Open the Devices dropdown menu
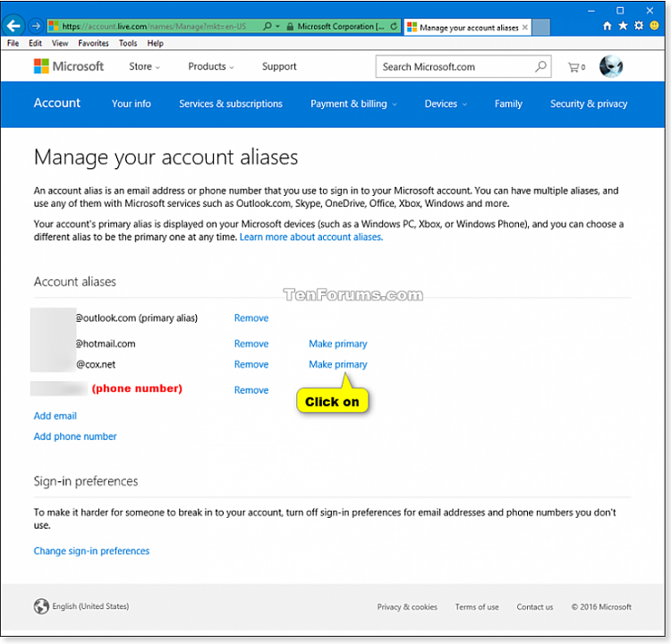The image size is (671, 644). click(446, 104)
